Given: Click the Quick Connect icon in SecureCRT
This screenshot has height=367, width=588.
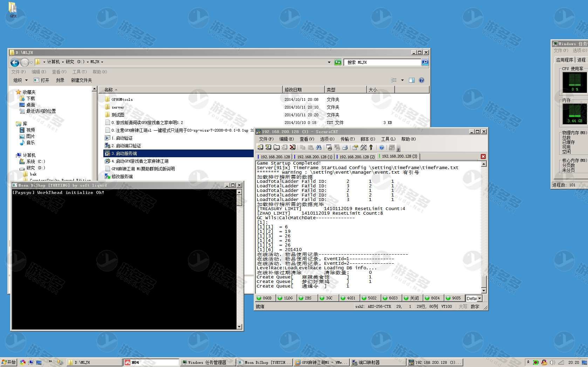Looking at the screenshot, I should (268, 147).
